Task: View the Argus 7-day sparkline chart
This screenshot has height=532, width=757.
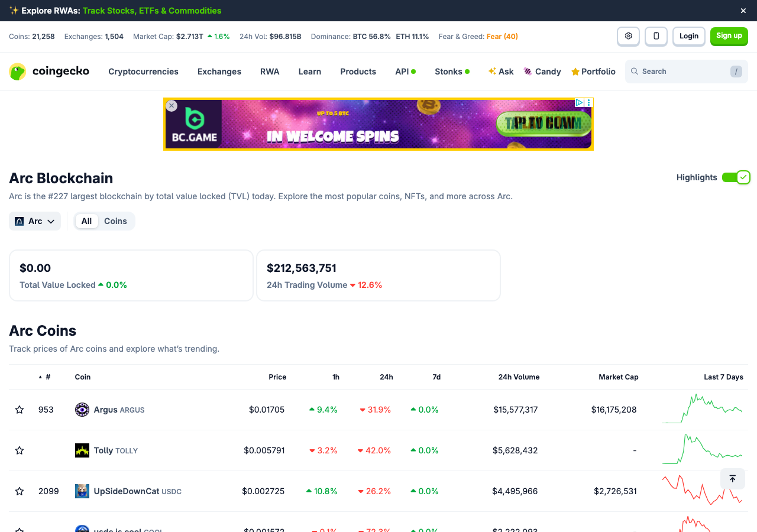Action: [703, 409]
